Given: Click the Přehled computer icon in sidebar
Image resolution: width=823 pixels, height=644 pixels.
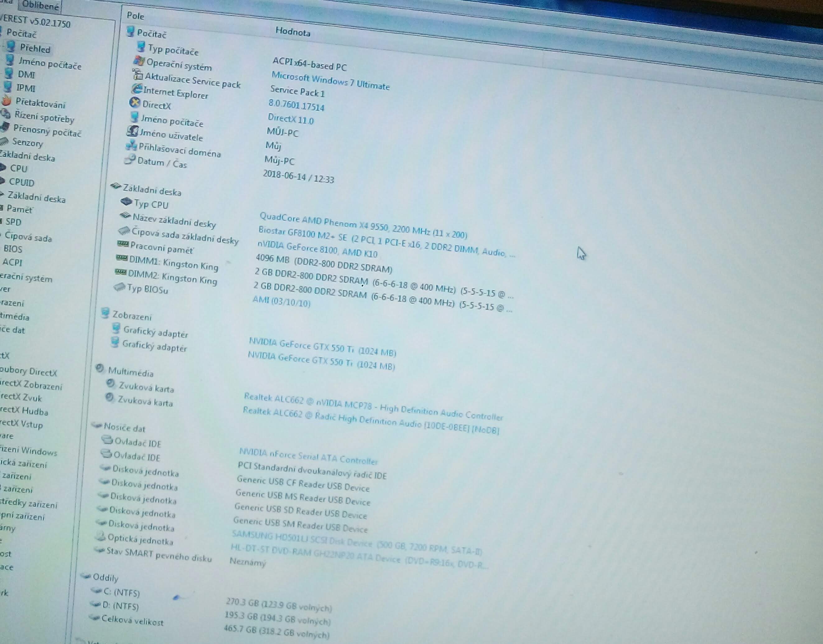Looking at the screenshot, I should pos(11,46).
